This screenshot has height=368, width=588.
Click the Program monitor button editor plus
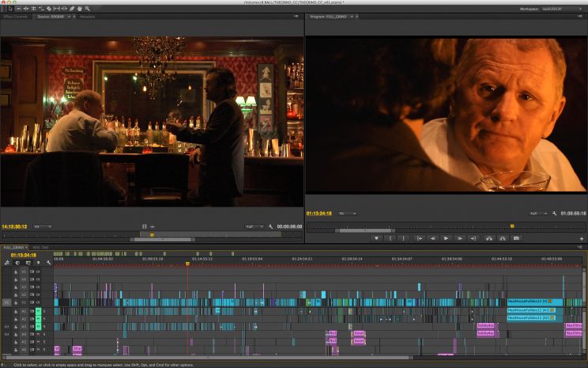coord(580,237)
